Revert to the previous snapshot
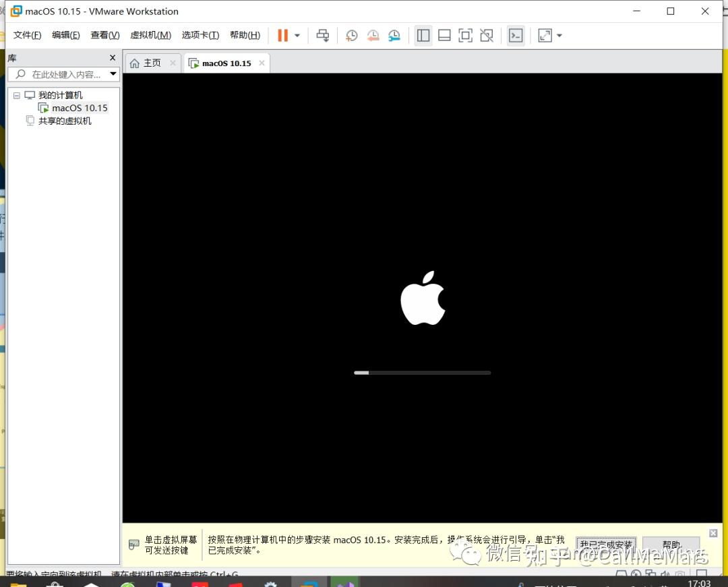The width and height of the screenshot is (728, 587). click(373, 35)
